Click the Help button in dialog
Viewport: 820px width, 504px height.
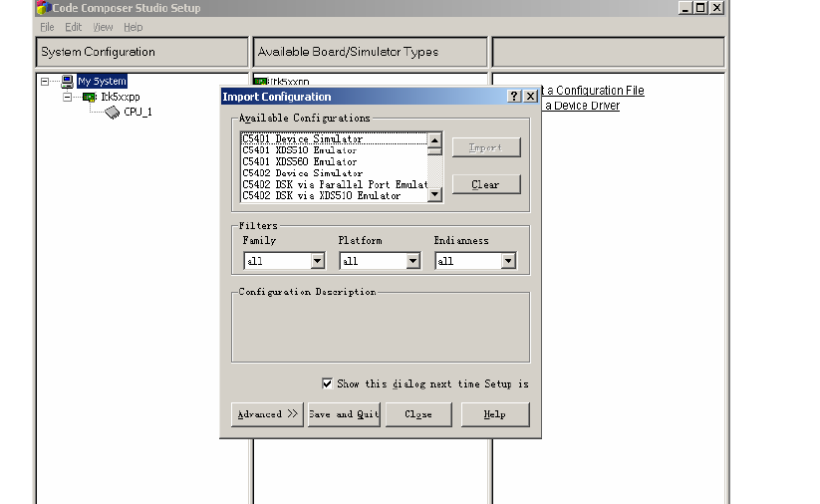495,414
